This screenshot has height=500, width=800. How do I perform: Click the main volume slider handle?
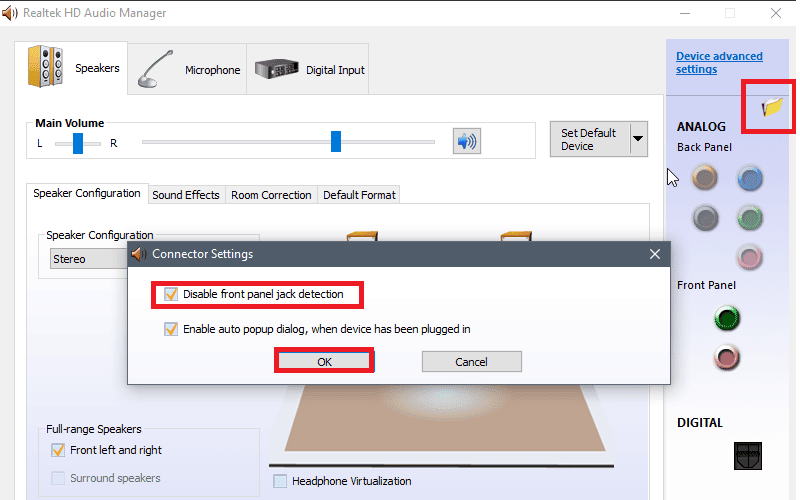tap(336, 141)
